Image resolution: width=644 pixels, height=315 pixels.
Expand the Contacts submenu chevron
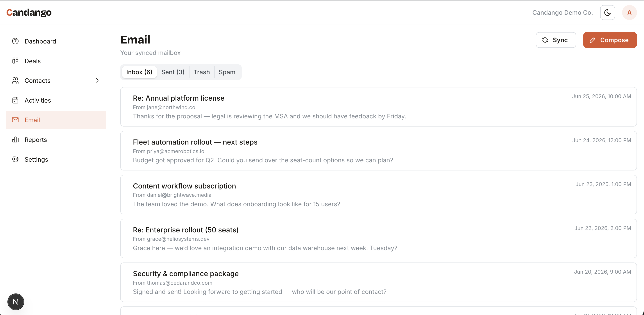pyautogui.click(x=97, y=80)
